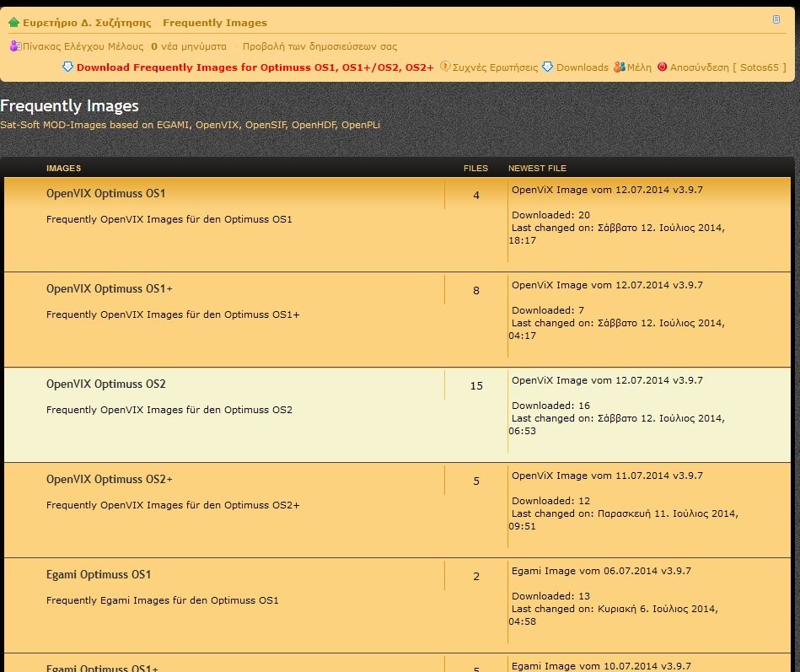Open Egami Image vom 06.07.2014 v3.9.7 file

click(602, 571)
